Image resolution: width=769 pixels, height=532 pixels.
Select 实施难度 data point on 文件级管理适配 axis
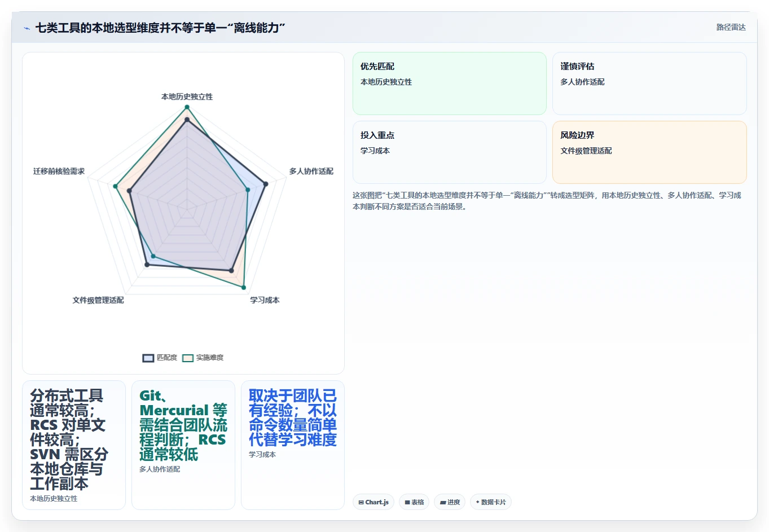pyautogui.click(x=153, y=257)
